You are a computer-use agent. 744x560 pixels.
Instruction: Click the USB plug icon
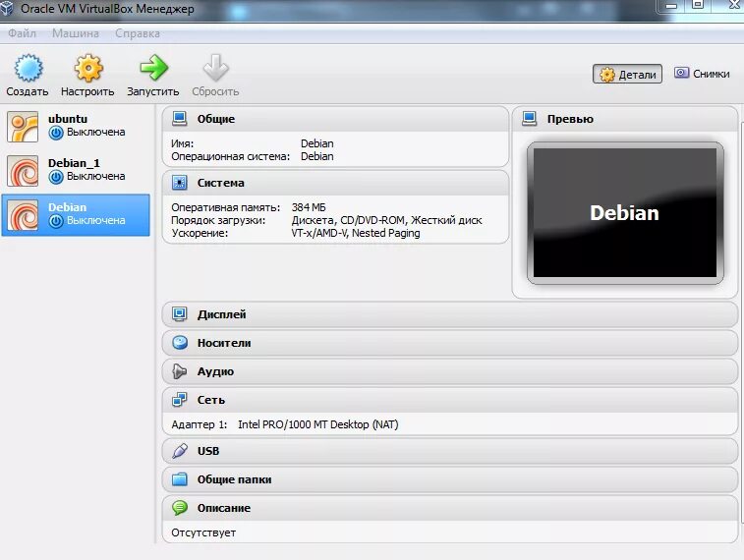[179, 451]
